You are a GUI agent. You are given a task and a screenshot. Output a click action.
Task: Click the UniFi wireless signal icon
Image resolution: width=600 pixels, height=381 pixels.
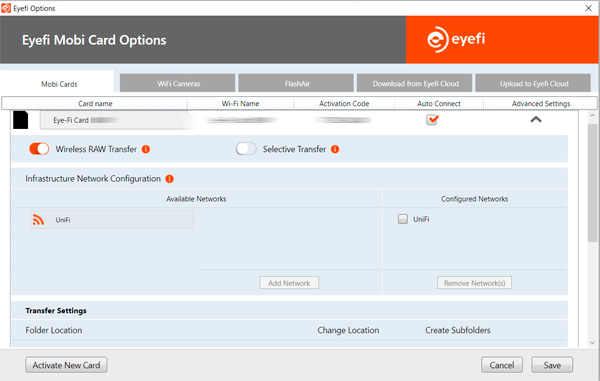[38, 220]
